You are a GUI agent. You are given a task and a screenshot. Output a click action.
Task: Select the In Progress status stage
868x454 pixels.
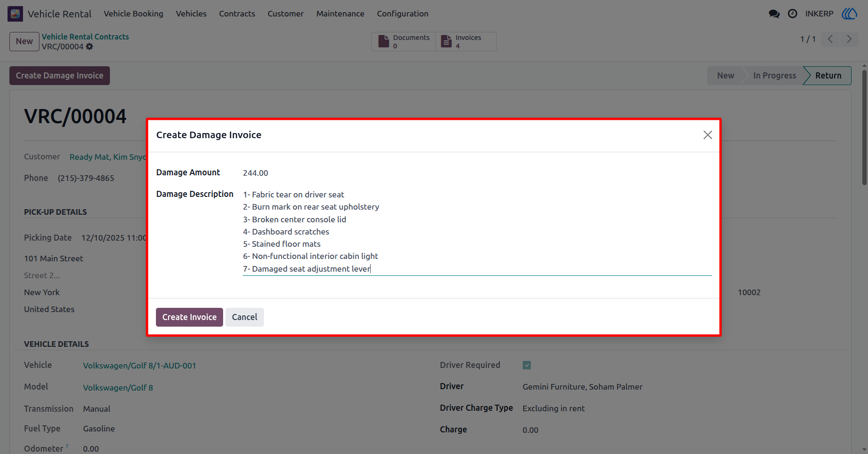click(775, 76)
